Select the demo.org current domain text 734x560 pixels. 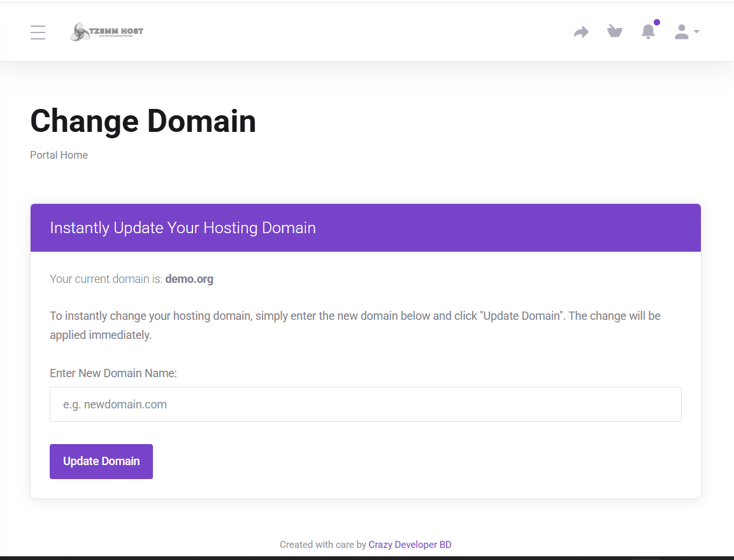(189, 279)
